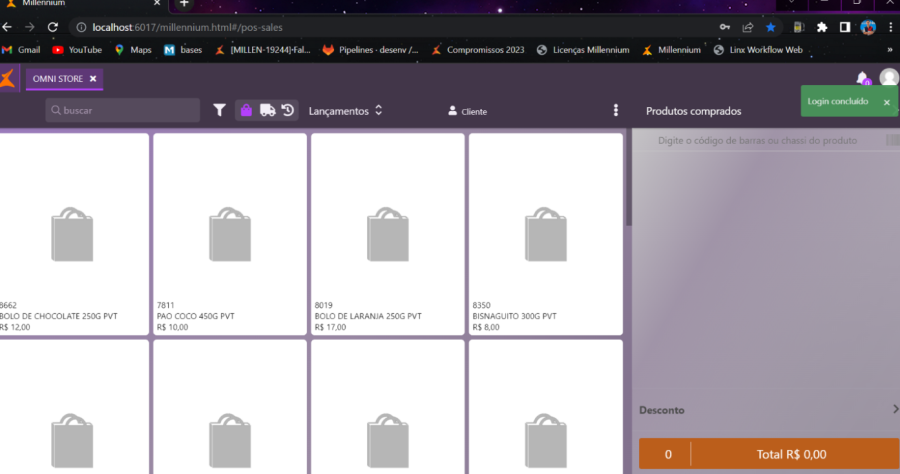900x474 pixels.
Task: Toggle the bookmark star
Action: tap(771, 27)
